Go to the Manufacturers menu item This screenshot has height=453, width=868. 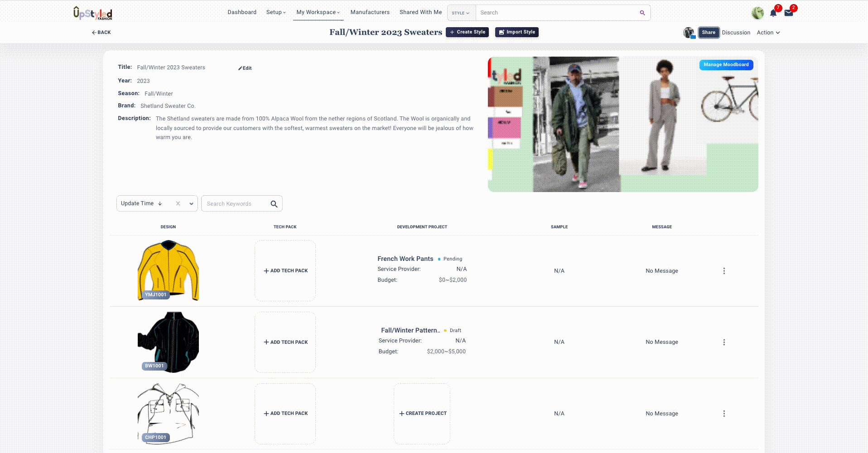pyautogui.click(x=370, y=12)
